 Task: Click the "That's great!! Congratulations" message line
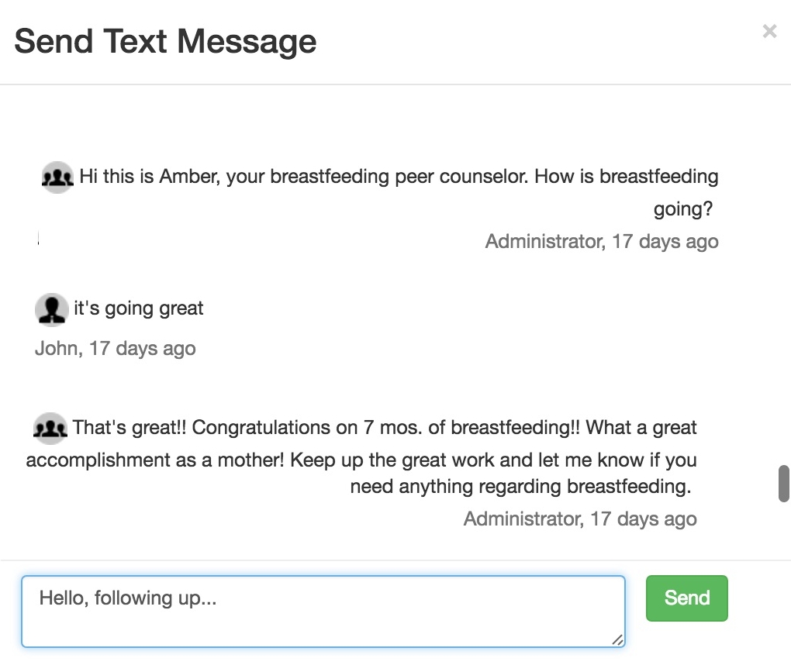385,428
